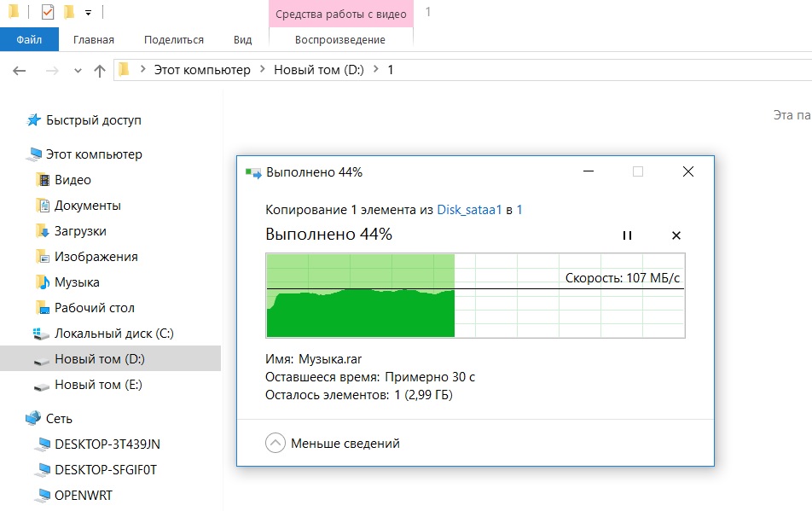The height and width of the screenshot is (511, 812).
Task: Click the Изображения folder icon
Action: (43, 256)
